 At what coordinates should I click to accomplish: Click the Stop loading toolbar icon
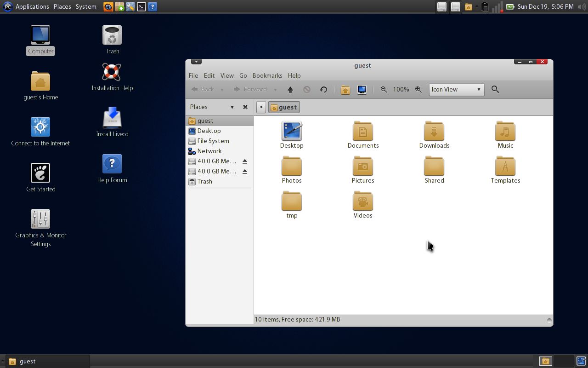point(307,90)
